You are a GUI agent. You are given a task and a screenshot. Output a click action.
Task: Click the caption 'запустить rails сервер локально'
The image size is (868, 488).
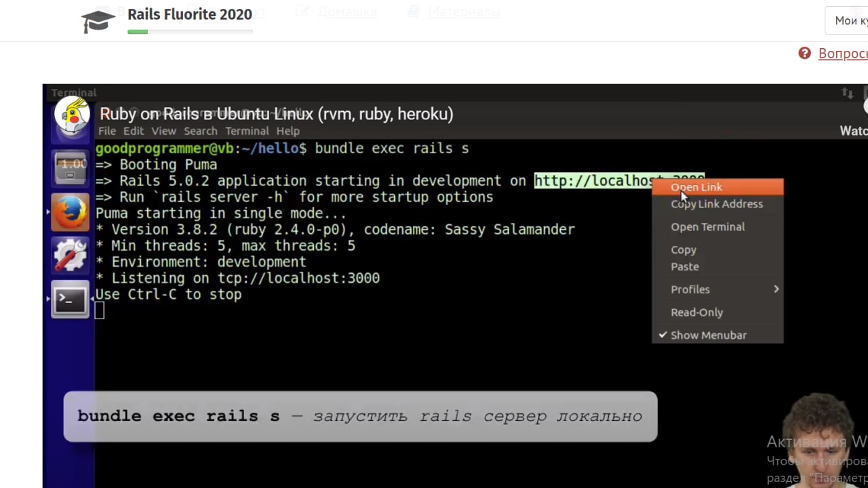coord(477,416)
